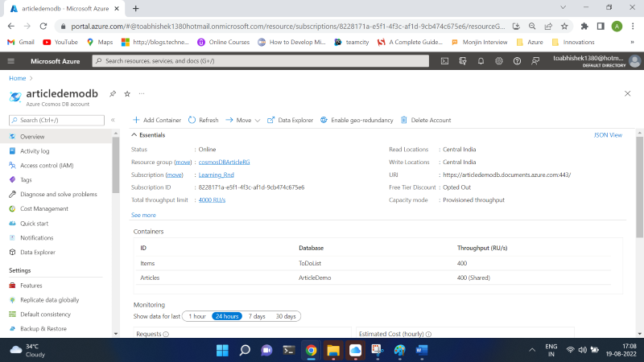
Task: Click the info icon beside Requests
Action: pos(166,334)
